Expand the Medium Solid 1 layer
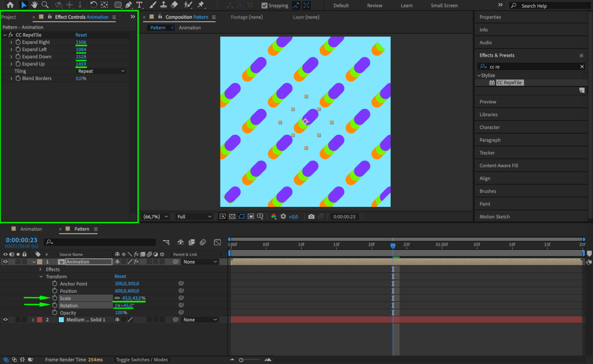This screenshot has height=364, width=593. pos(33,320)
